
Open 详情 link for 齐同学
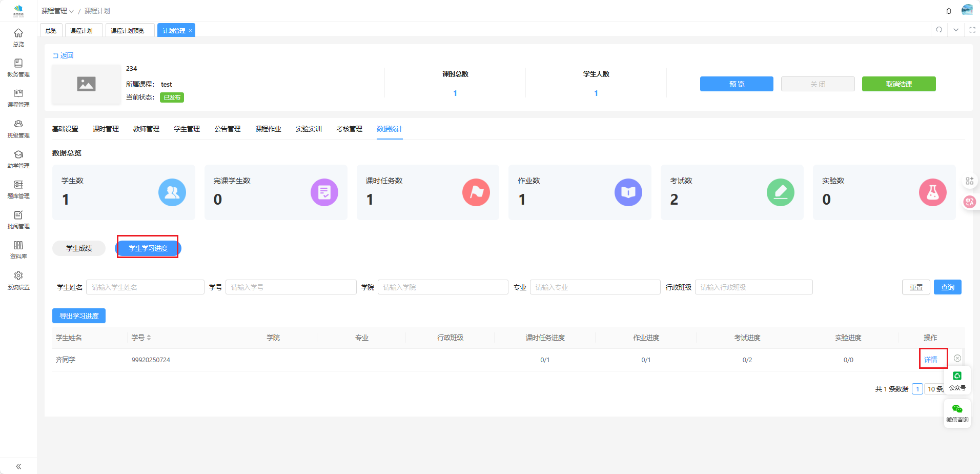pos(930,360)
